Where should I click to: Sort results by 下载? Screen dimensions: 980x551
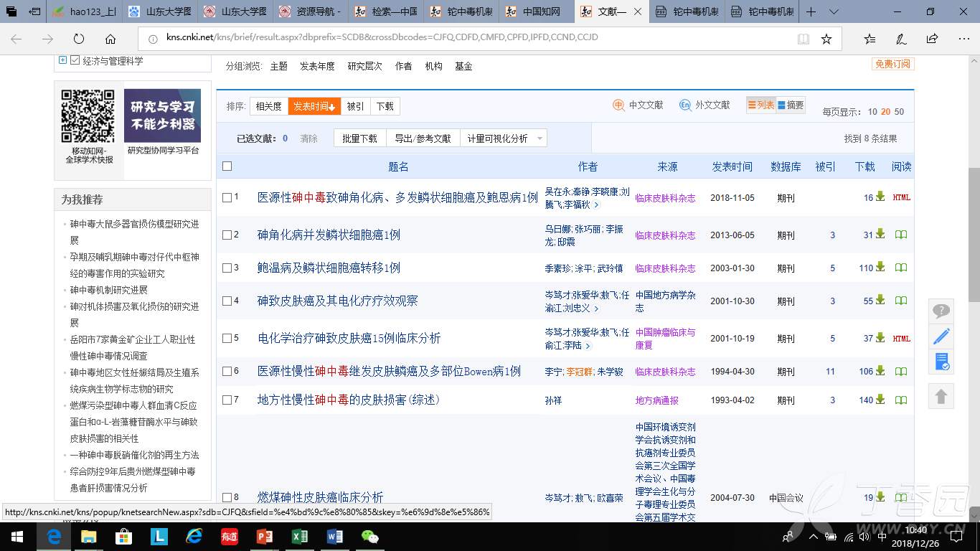(385, 106)
